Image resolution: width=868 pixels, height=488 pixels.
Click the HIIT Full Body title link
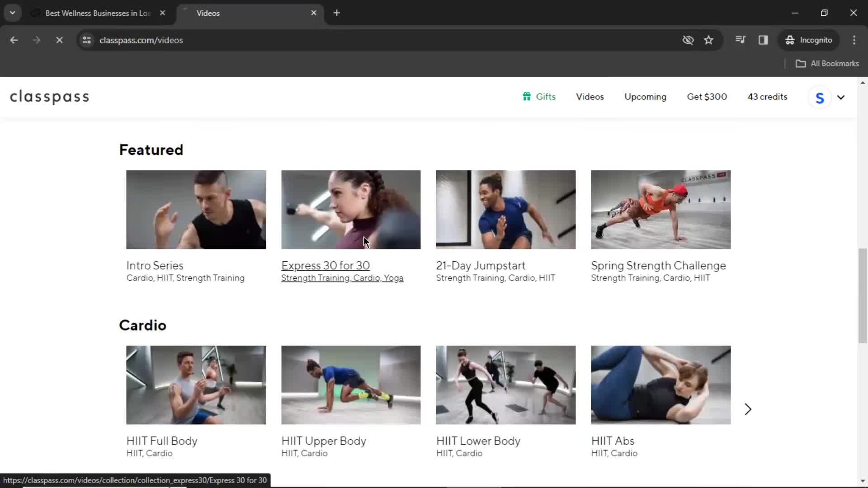[x=162, y=441]
